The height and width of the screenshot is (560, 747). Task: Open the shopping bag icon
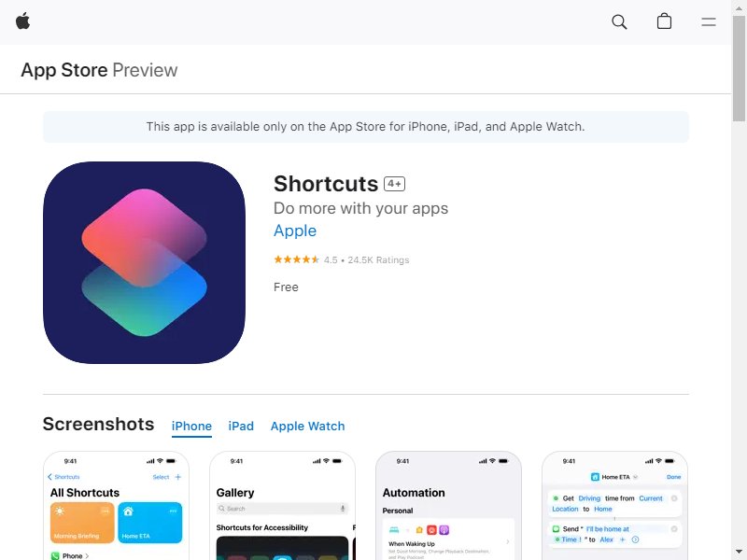[664, 21]
